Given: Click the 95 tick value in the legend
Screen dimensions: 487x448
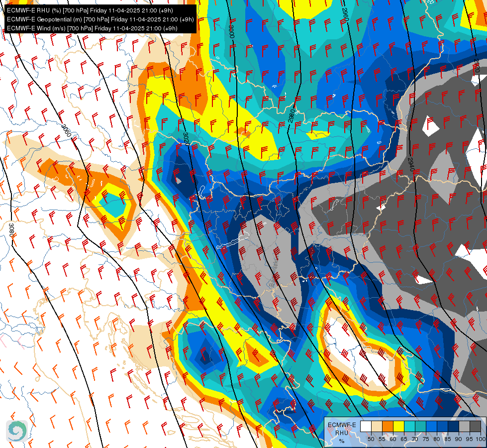Looking at the screenshot, I should point(470,439).
